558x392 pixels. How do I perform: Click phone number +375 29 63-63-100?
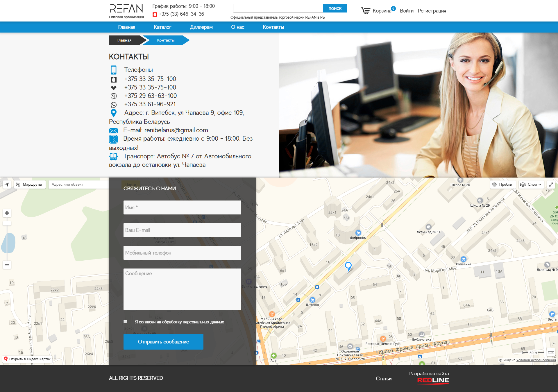[x=151, y=96]
